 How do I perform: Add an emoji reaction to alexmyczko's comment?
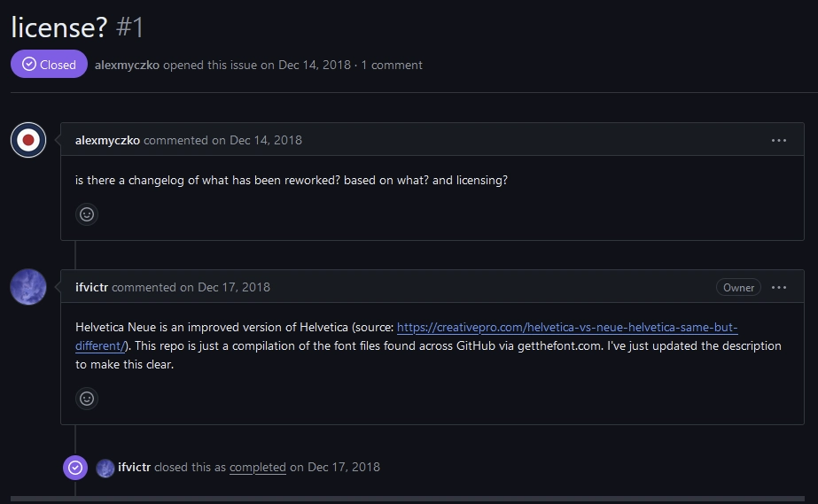click(x=87, y=213)
